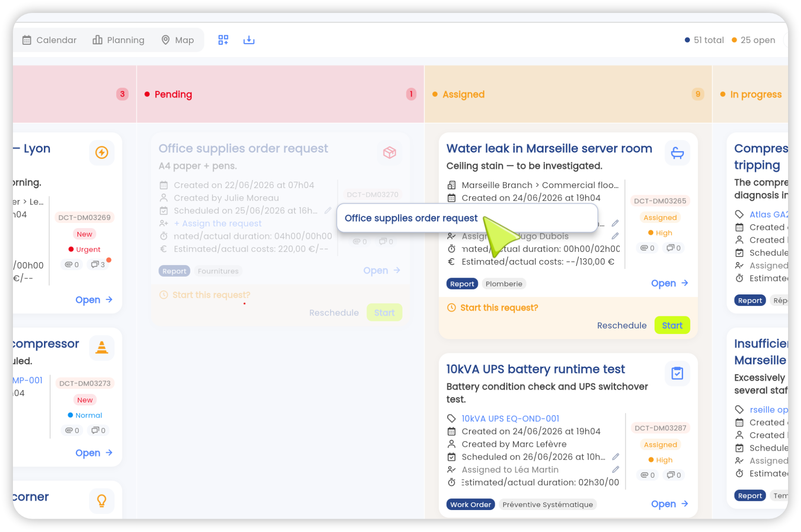The image size is (801, 532).
Task: Edit scheduled date pencil on Water leak card
Action: tap(615, 223)
